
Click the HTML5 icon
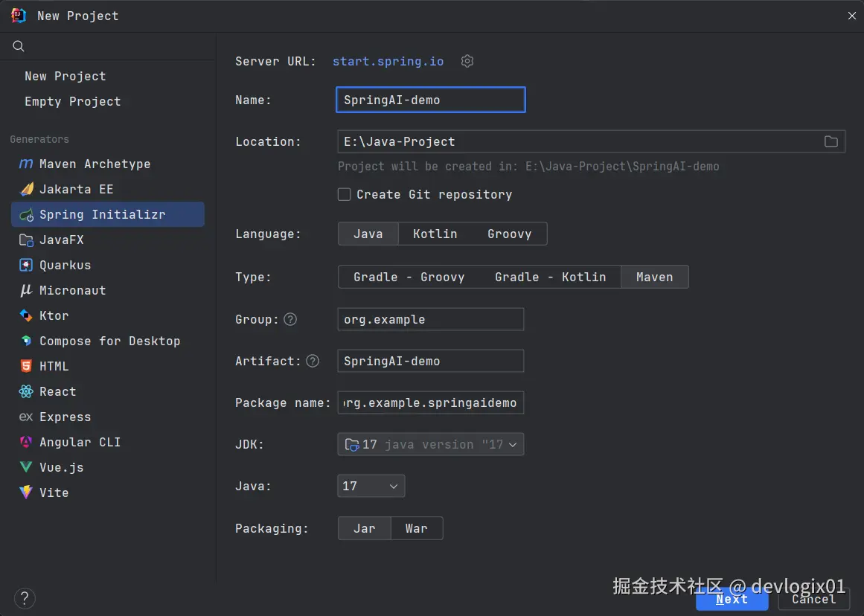26,366
